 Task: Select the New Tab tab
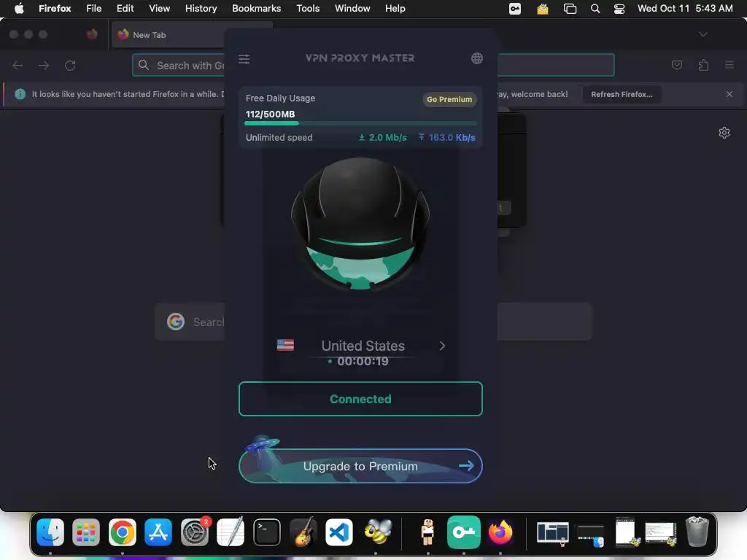[190, 35]
